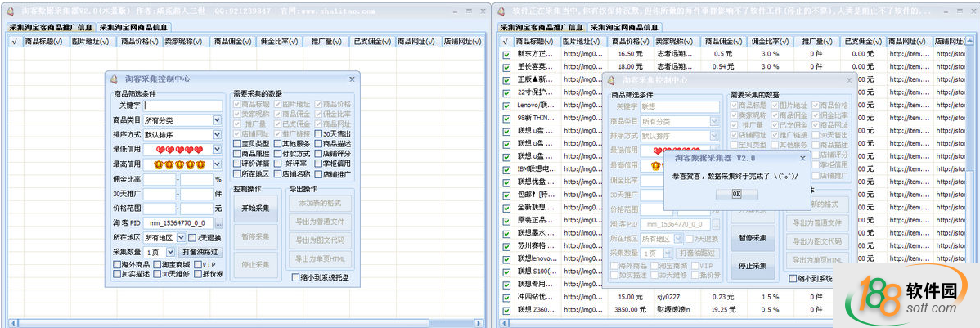Image resolution: width=980 pixels, height=328 pixels.
Task: Click the 3850.00 元 price cell in right window
Action: [x=630, y=310]
